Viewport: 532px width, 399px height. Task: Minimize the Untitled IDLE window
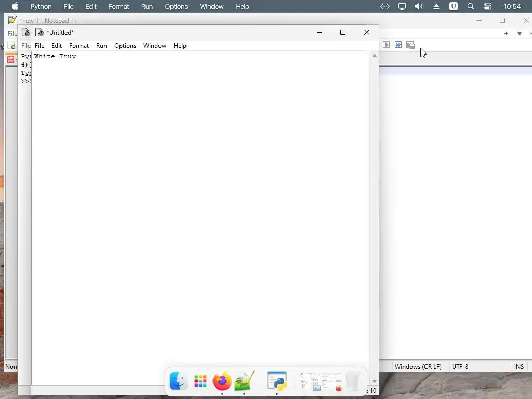click(320, 33)
